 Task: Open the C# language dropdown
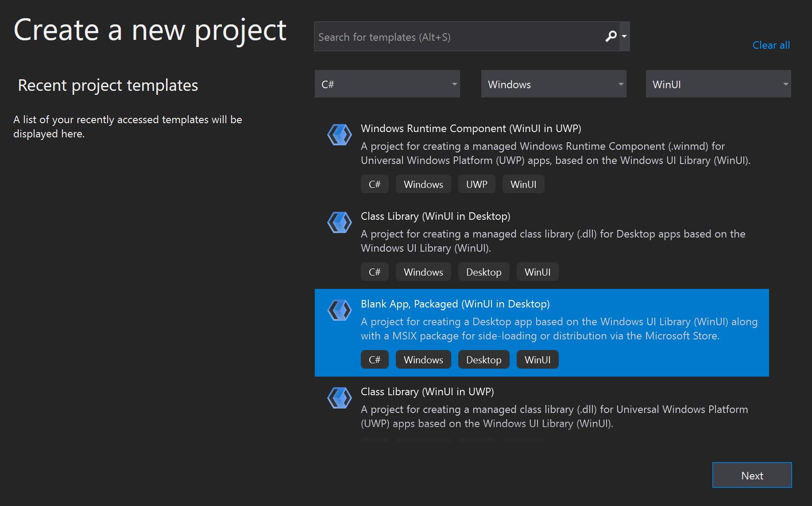point(387,84)
